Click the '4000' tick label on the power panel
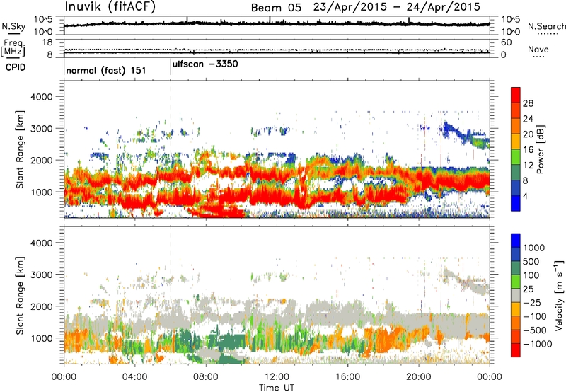566x392 pixels. click(x=41, y=97)
